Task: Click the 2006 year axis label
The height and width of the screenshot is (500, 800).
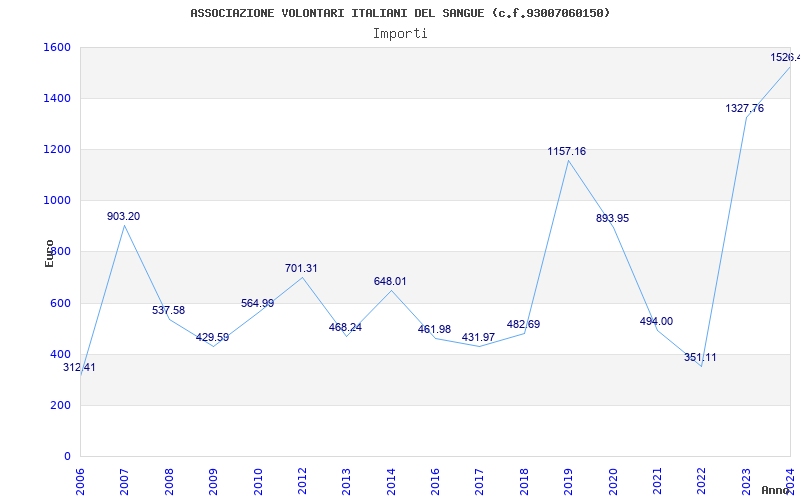Action: 80,482
